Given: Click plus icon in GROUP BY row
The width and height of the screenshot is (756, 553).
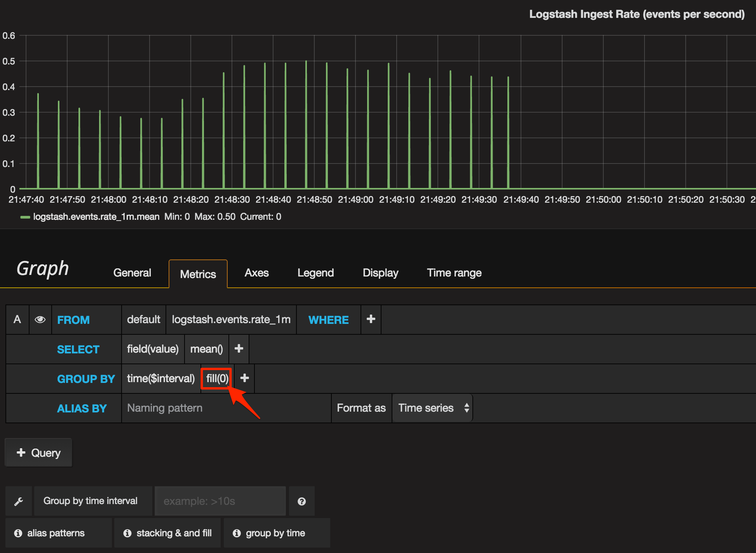Looking at the screenshot, I should tap(244, 378).
